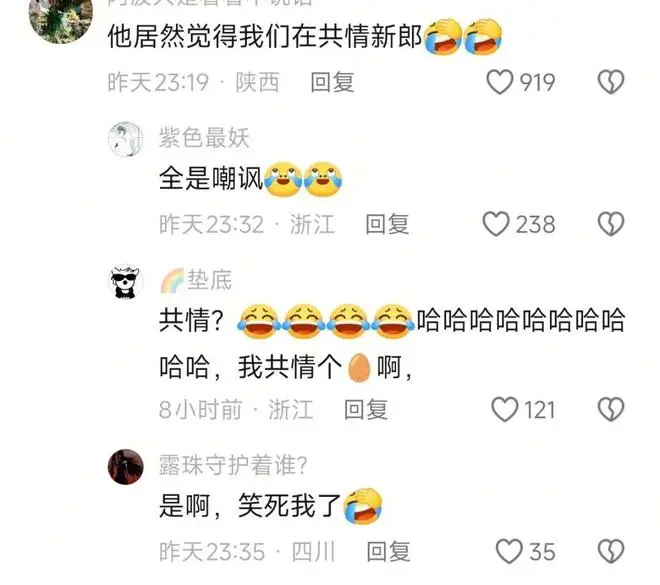Screen dimensions: 660x585
Task: Like 紫色最妖's comment with 238 likes
Action: click(496, 223)
